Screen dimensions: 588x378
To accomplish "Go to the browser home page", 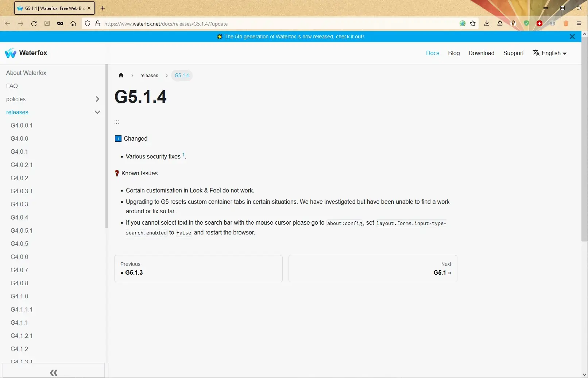I will click(x=73, y=24).
